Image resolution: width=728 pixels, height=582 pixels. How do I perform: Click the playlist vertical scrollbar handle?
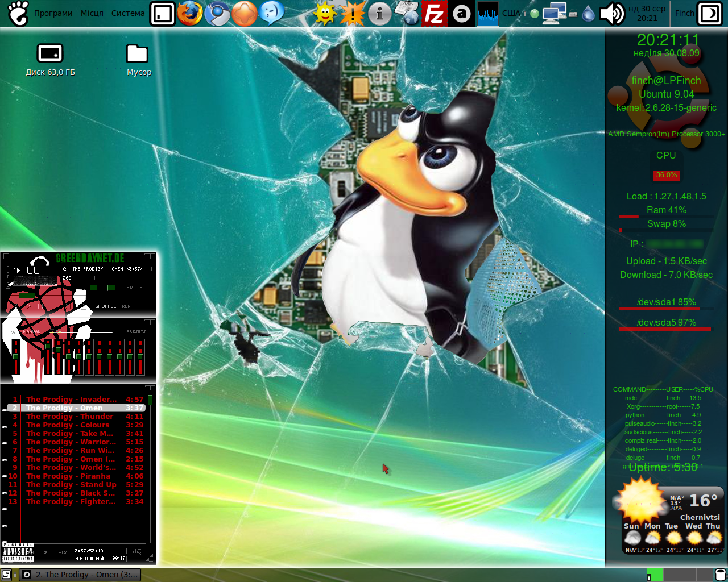click(150, 400)
